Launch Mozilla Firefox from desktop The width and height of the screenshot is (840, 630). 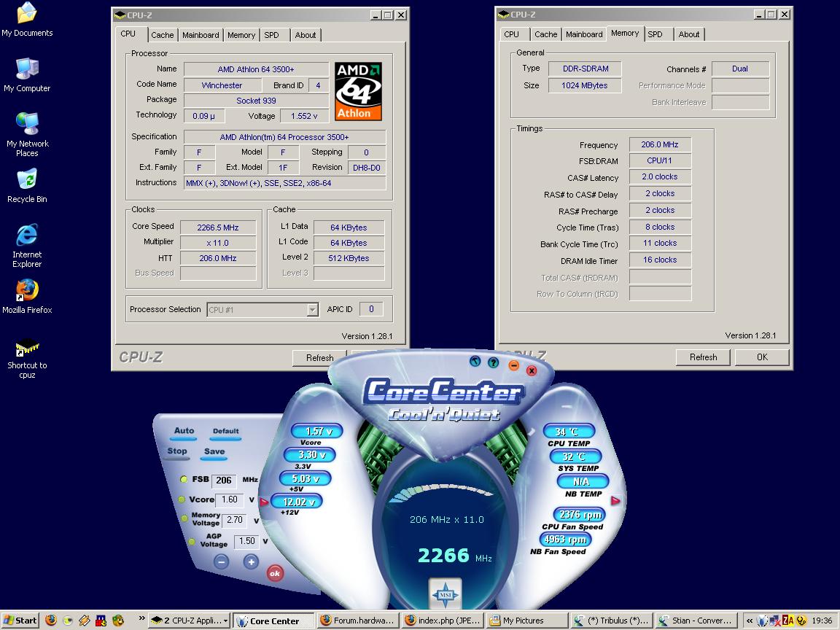pyautogui.click(x=27, y=296)
